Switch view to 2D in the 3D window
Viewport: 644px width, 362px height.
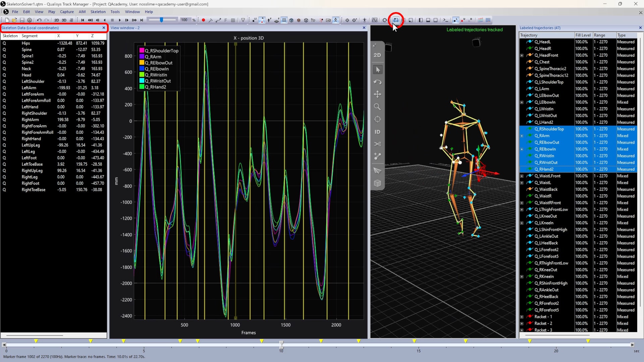pos(377,55)
